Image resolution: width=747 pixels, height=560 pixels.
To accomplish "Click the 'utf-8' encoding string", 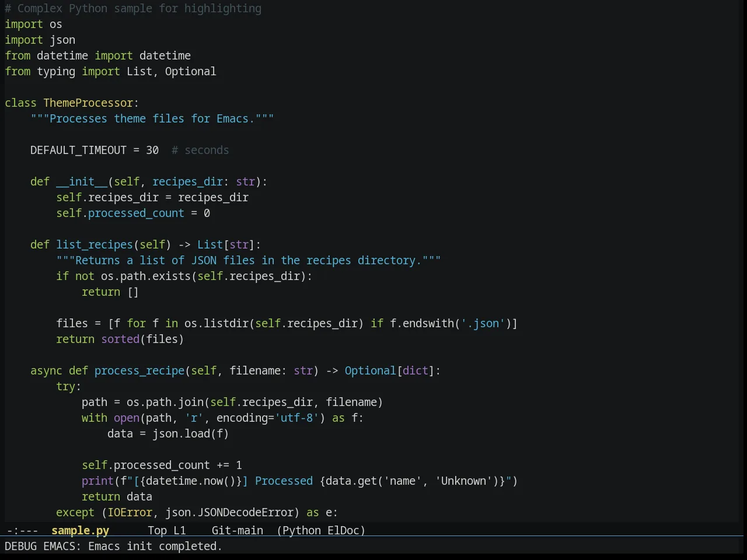I will coord(297,418).
